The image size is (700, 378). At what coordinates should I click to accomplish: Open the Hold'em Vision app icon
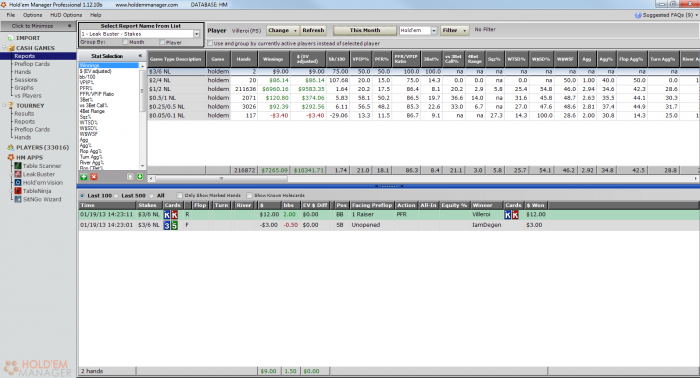pos(18,183)
